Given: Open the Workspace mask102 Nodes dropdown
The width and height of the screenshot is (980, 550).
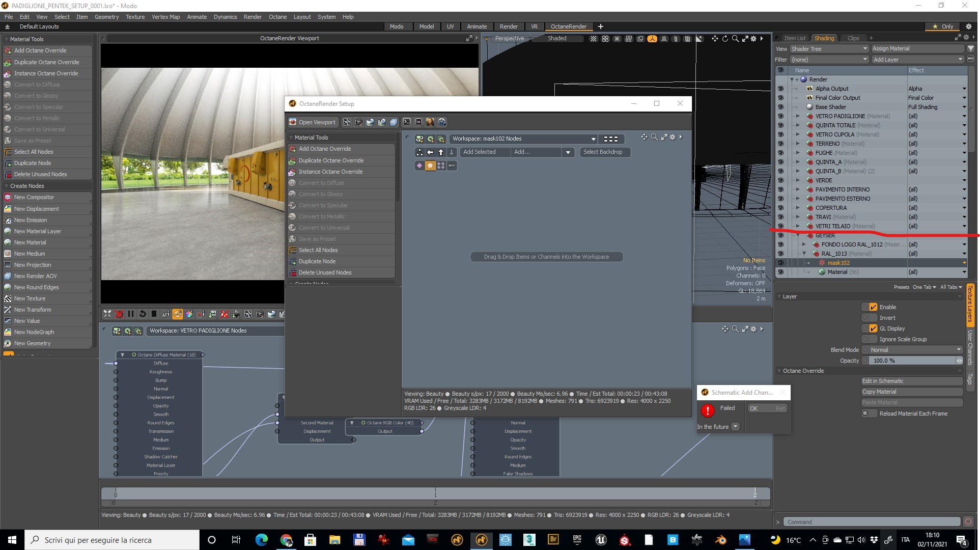Looking at the screenshot, I should [523, 139].
